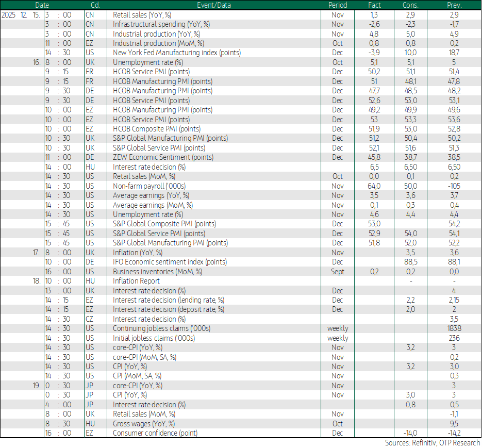The width and height of the screenshot is (482, 448).
Task: Select the Continuing jobless claims row
Action: tap(161, 328)
